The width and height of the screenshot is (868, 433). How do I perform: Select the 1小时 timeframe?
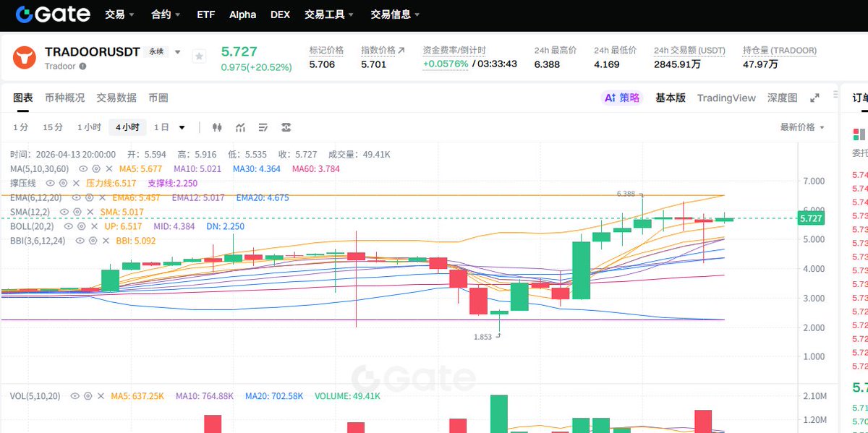[89, 127]
